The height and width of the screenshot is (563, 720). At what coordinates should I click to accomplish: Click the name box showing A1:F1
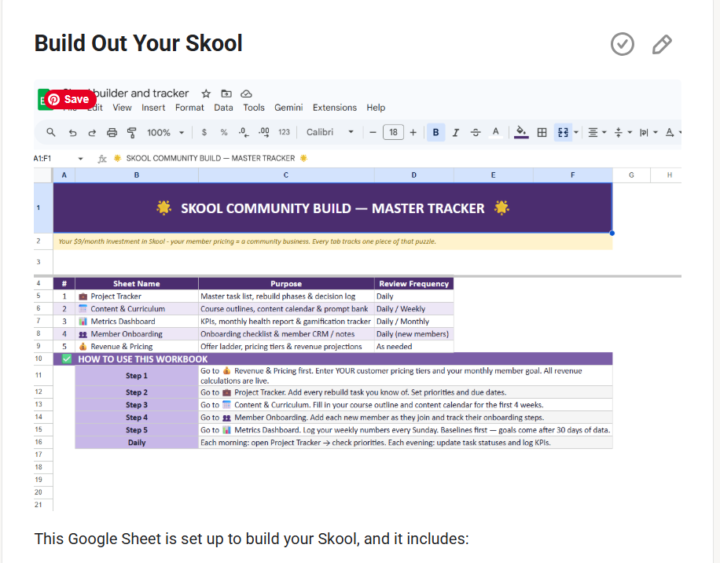[42, 158]
